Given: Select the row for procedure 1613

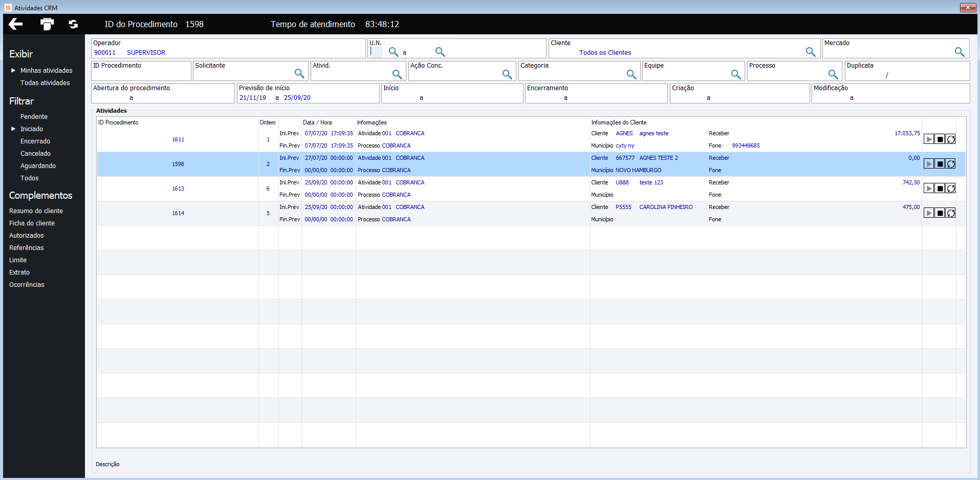Looking at the screenshot, I should click(178, 189).
